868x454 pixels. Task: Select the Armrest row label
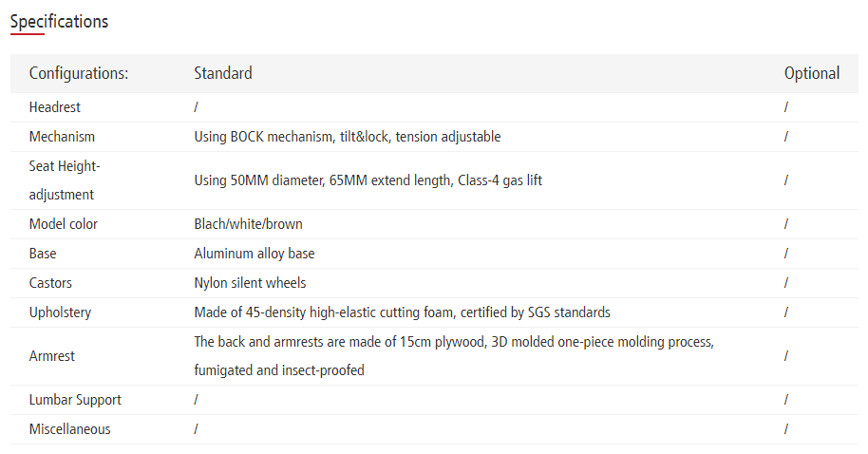point(52,356)
